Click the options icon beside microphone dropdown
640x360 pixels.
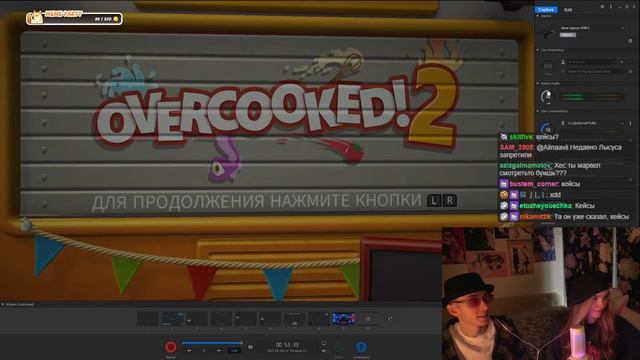pos(630,123)
